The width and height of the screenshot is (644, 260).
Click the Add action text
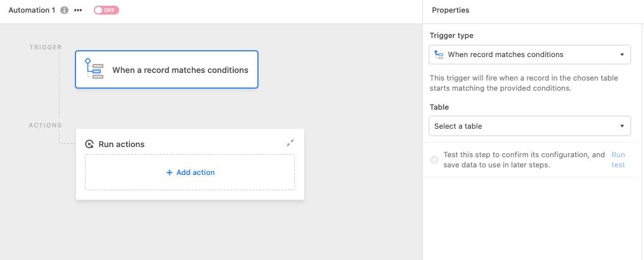click(x=195, y=172)
